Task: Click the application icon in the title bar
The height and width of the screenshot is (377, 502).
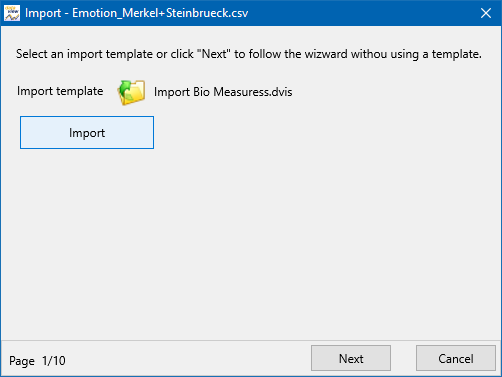Action: pos(12,13)
